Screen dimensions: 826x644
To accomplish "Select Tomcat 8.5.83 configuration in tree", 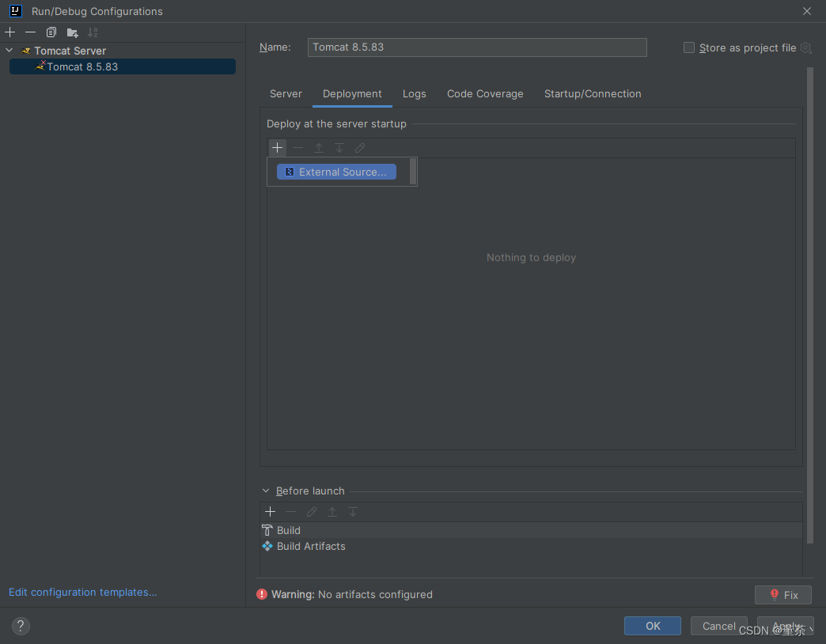I will (x=122, y=66).
